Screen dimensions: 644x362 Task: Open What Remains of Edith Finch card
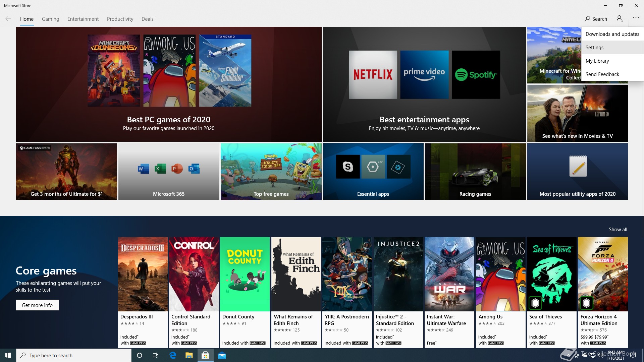(296, 292)
